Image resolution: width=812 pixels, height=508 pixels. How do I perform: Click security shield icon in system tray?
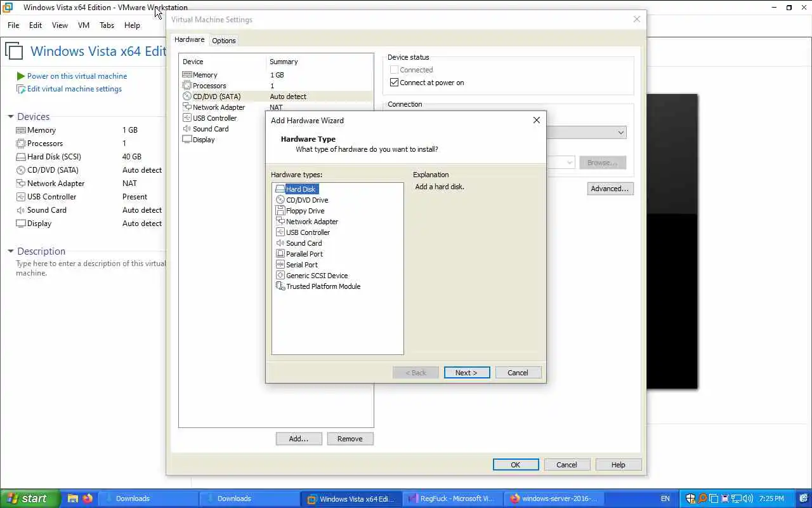691,498
